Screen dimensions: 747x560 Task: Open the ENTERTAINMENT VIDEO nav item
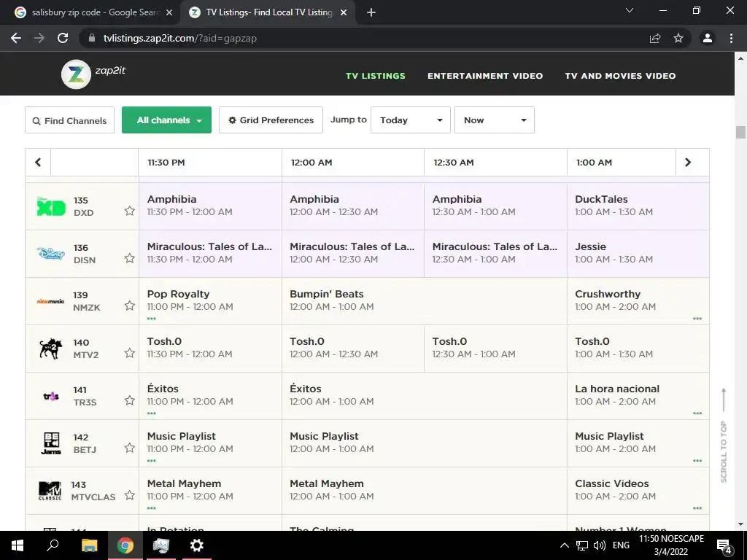click(485, 76)
